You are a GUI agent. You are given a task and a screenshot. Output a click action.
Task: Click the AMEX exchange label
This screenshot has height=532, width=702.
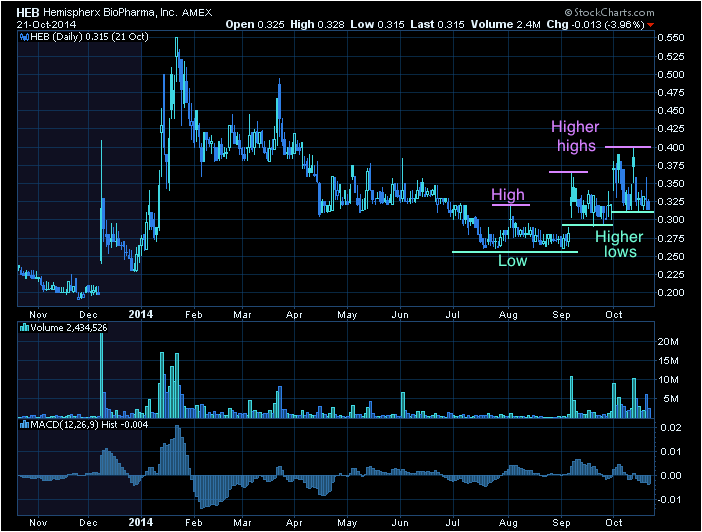tap(197, 13)
